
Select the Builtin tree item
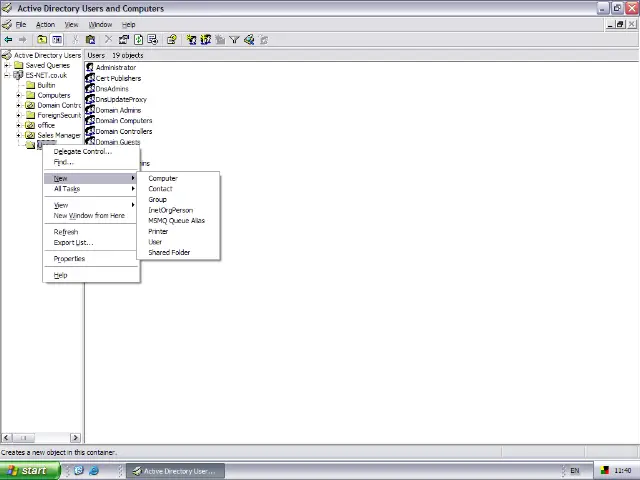pos(46,85)
